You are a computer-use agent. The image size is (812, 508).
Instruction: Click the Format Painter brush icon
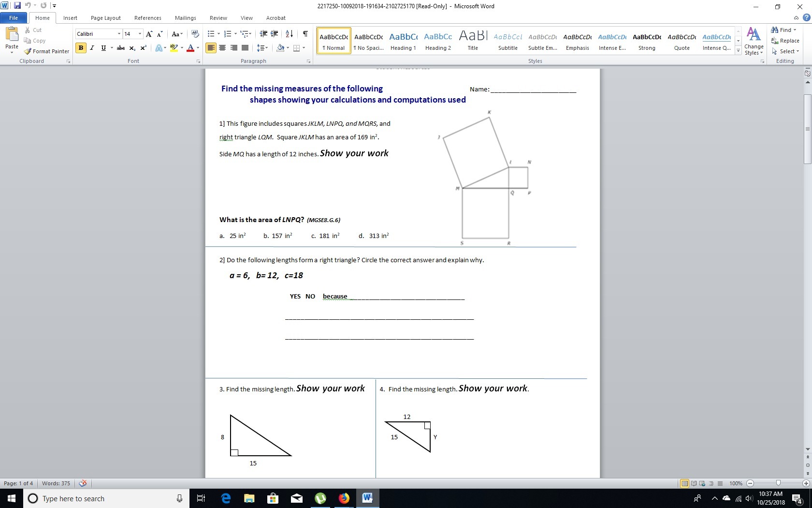28,51
